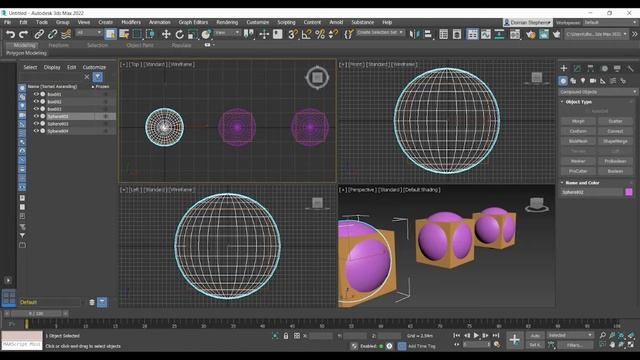Open the Graph Editors menu
Image resolution: width=640 pixels, height=360 pixels.
pos(193,22)
